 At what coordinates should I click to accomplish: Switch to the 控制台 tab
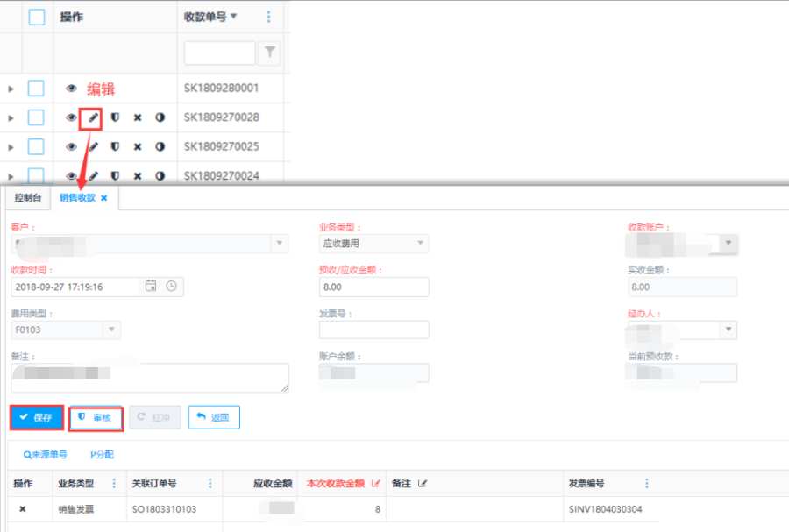coord(27,198)
